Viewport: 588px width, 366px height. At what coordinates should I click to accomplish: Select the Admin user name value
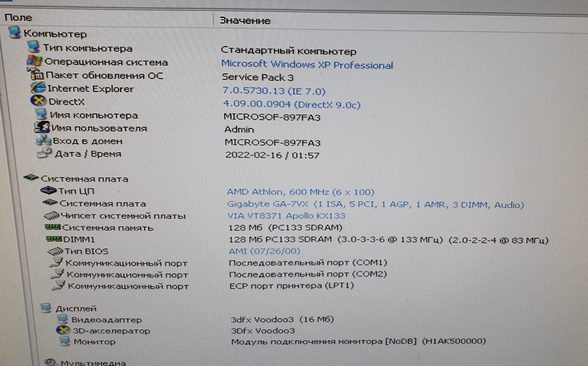tap(239, 130)
